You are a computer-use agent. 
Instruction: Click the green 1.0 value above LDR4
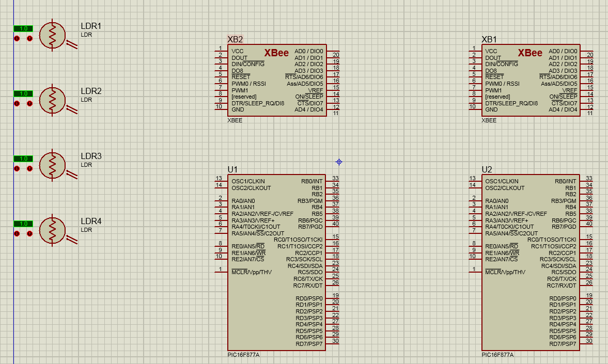(x=23, y=224)
